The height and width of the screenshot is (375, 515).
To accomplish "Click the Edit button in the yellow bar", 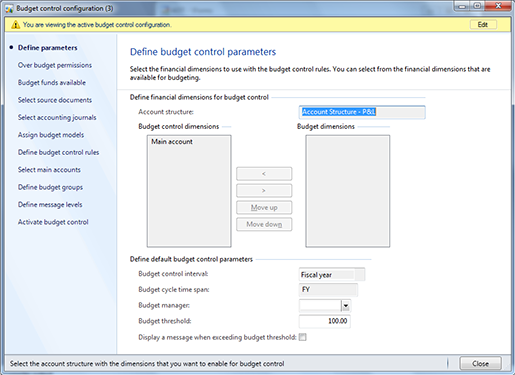I will point(483,25).
